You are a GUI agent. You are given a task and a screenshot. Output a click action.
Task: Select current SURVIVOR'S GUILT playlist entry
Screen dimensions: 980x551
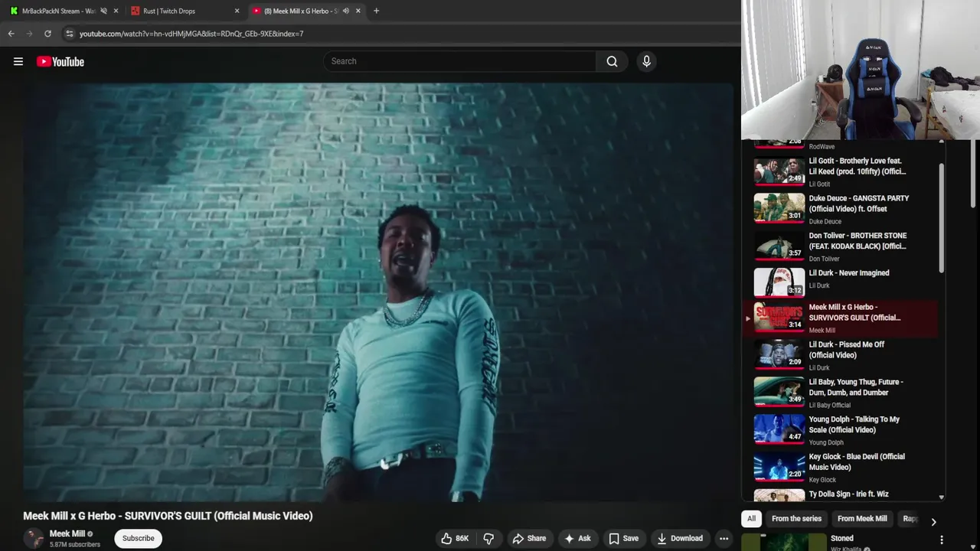point(841,318)
